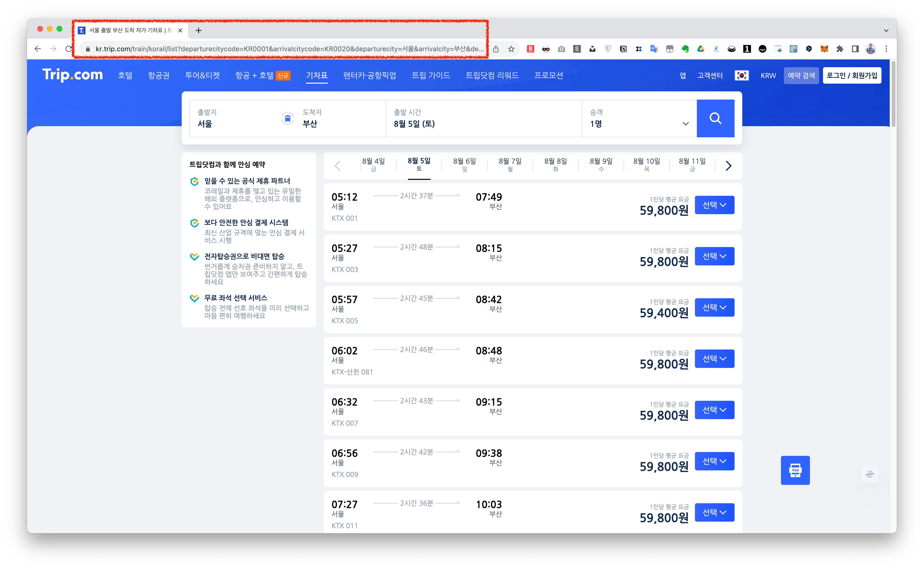Open the Notion web clipper extension

pos(623,49)
